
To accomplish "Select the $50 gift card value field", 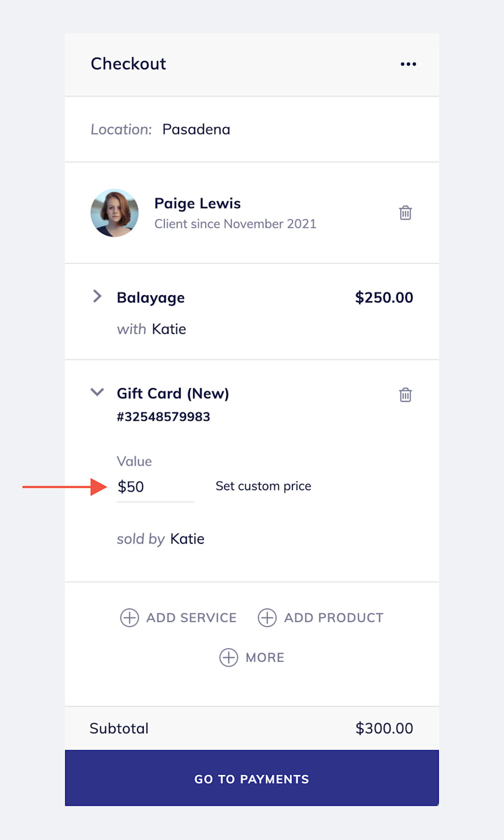I will click(x=155, y=486).
